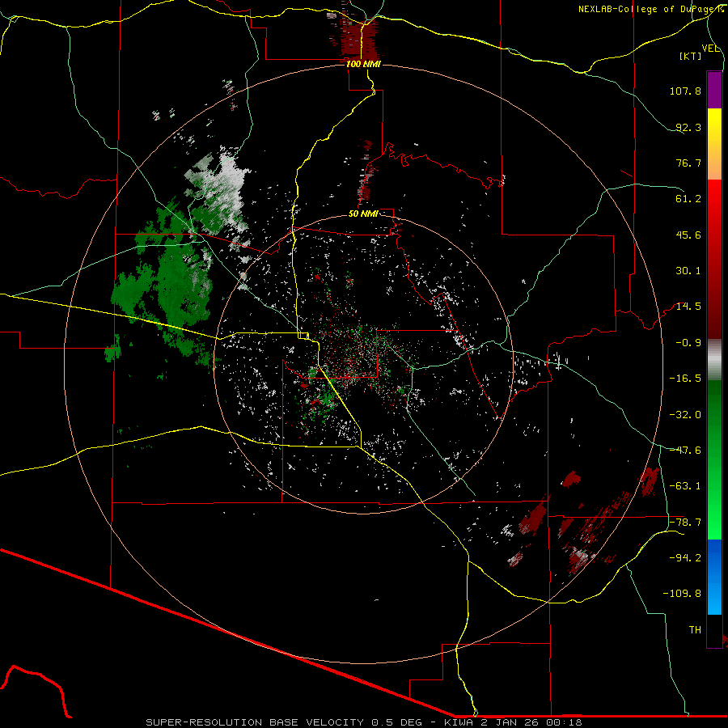Select the 107.8 legend value
The height and width of the screenshot is (728, 728).
(x=685, y=91)
